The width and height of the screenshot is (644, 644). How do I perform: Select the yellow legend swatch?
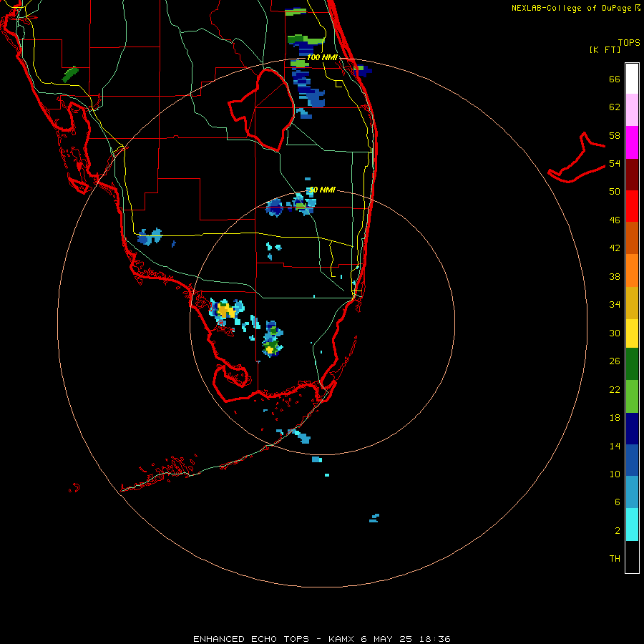click(x=632, y=333)
